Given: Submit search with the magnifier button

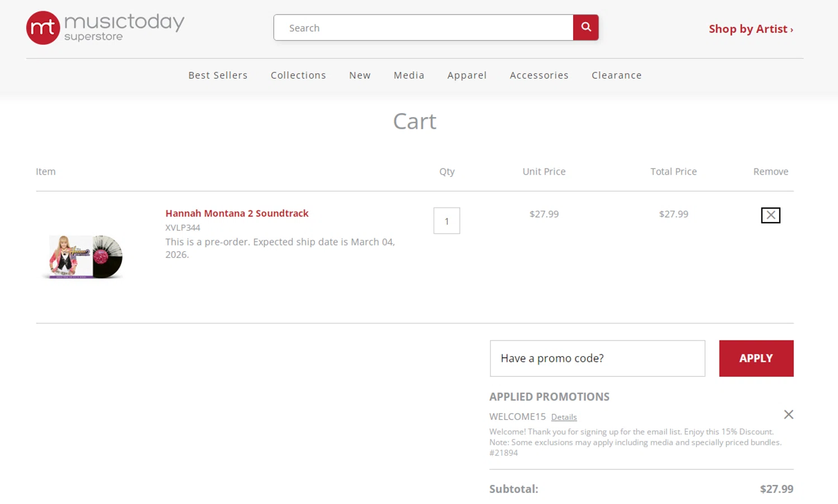Looking at the screenshot, I should 585,27.
